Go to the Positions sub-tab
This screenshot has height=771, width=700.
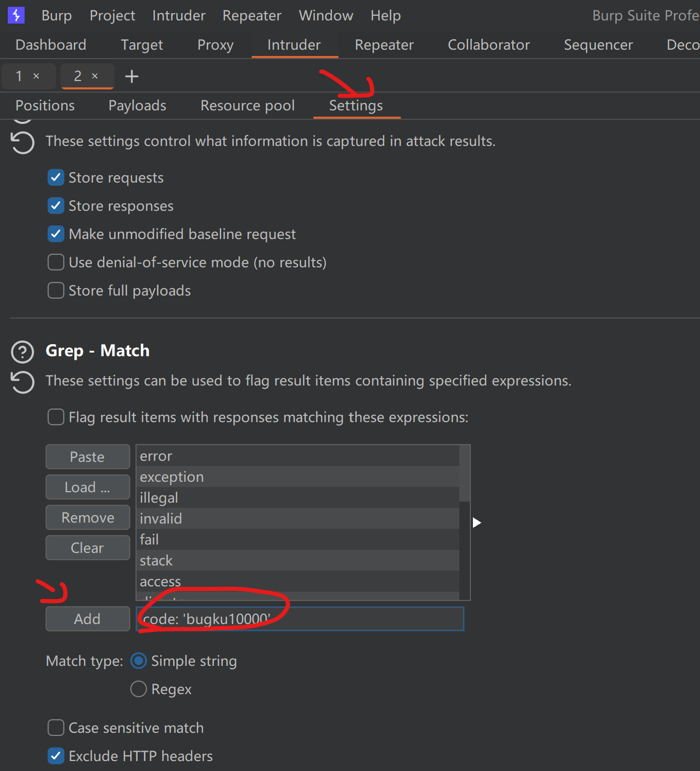pyautogui.click(x=45, y=106)
